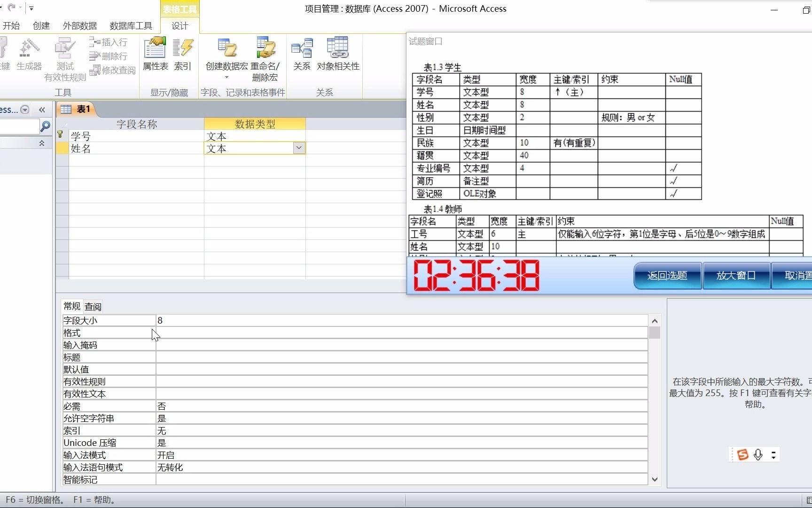
Task: Open the Builder (生成器) tool
Action: [29, 54]
